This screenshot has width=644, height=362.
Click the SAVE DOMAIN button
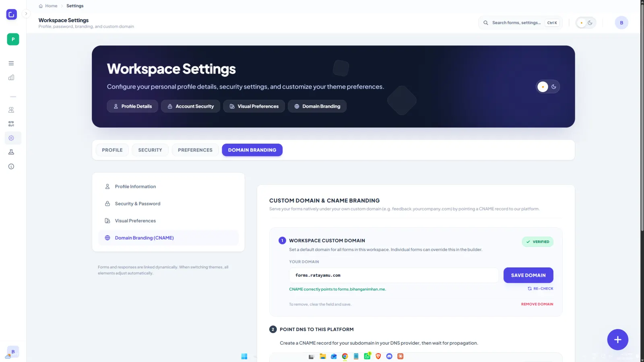(528, 276)
